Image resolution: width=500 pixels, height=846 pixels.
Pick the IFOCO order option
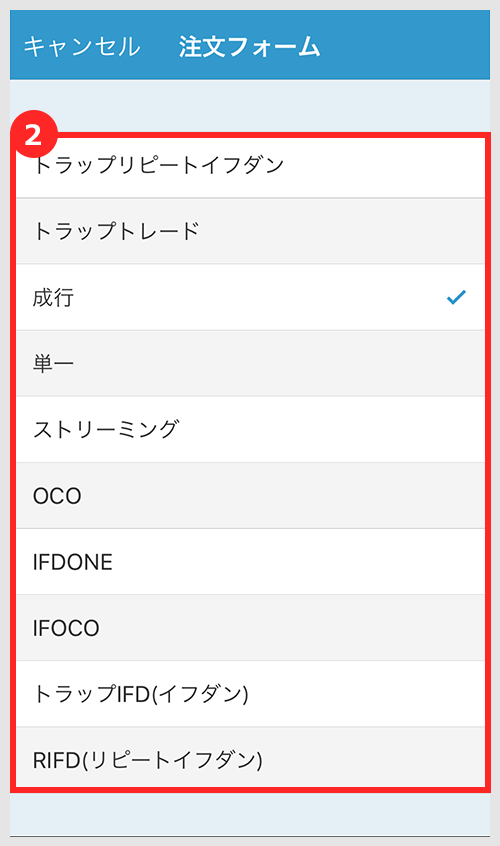coord(250,628)
